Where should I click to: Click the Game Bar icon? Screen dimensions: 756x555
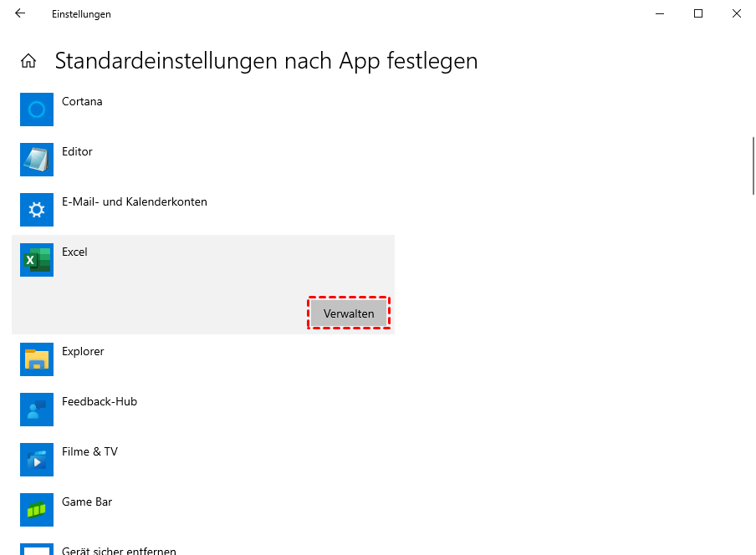(x=37, y=510)
